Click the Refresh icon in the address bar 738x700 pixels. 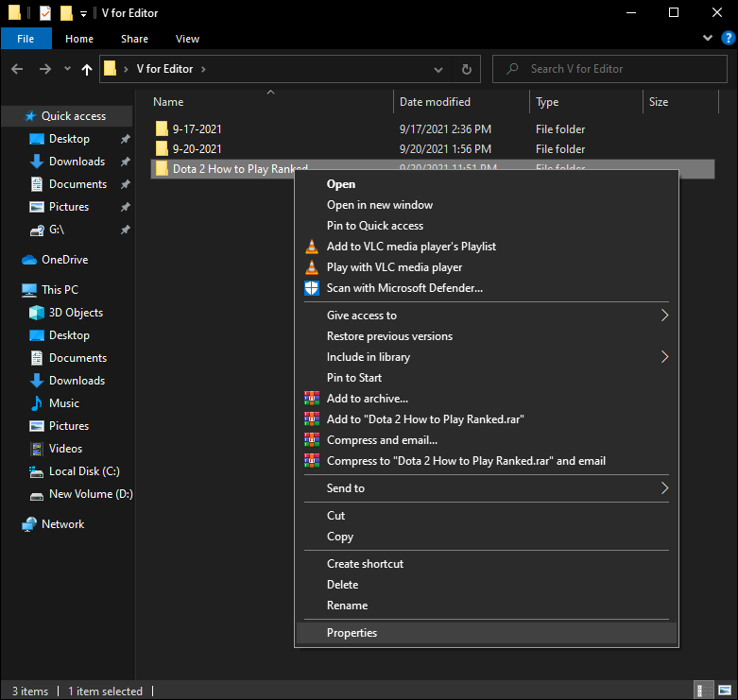click(466, 69)
